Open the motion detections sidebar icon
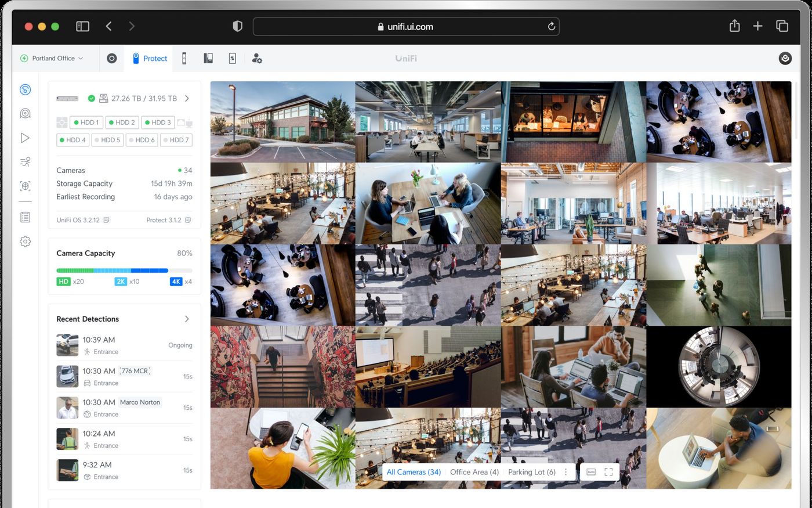The width and height of the screenshot is (812, 508). point(25,162)
